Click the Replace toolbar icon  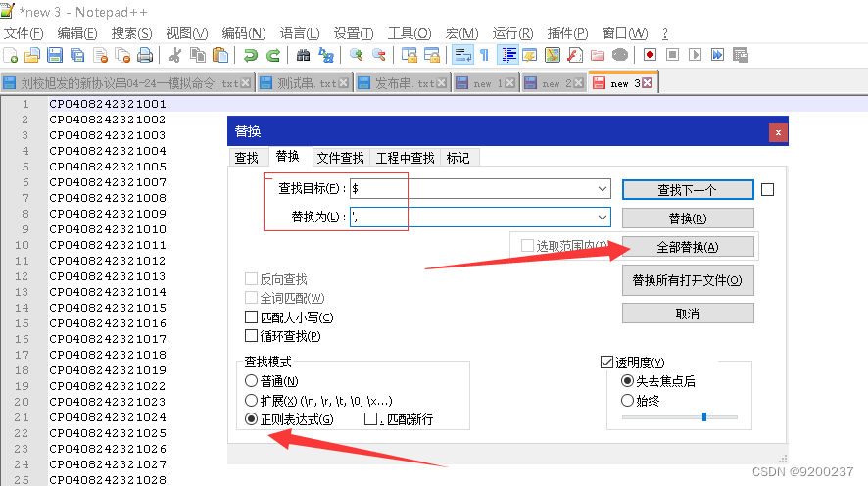point(326,55)
